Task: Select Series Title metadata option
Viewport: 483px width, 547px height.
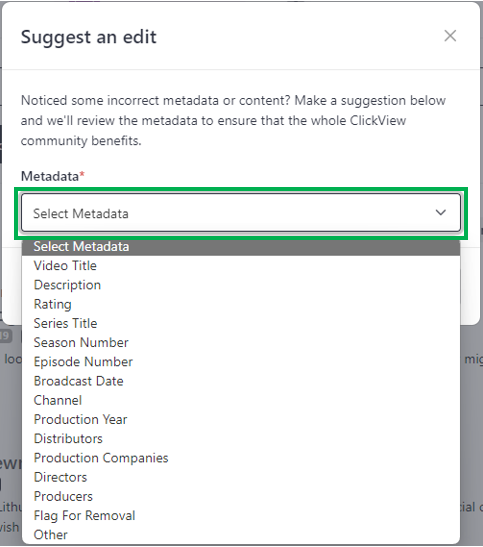Action: pyautogui.click(x=241, y=323)
